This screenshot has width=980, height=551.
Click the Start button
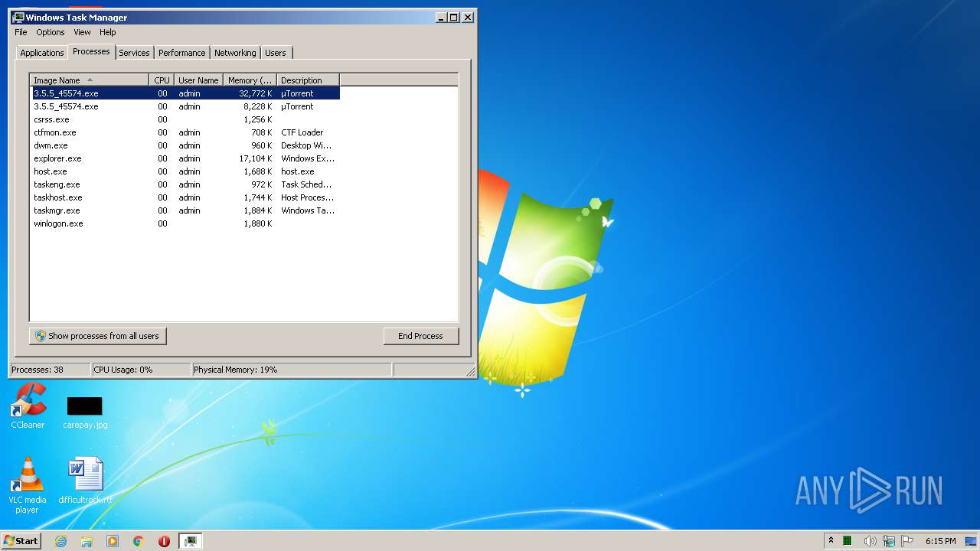coord(21,541)
